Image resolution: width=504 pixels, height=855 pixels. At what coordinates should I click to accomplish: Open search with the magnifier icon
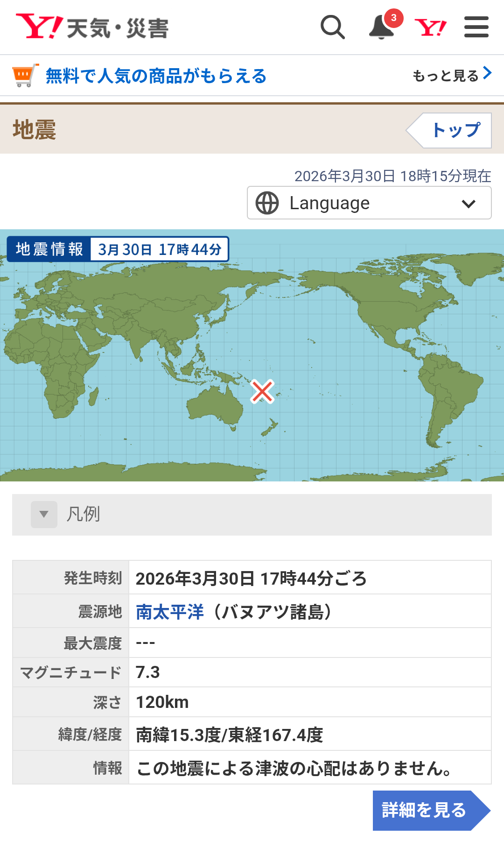pos(333,27)
